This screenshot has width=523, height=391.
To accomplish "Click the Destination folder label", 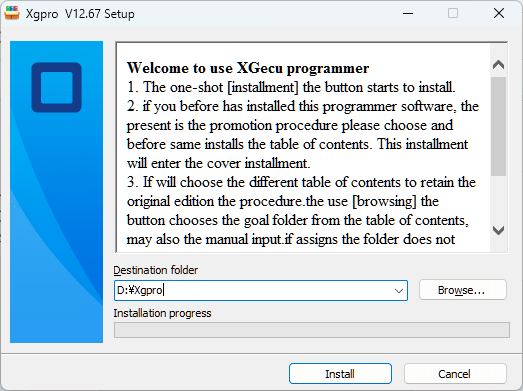I will tap(156, 270).
